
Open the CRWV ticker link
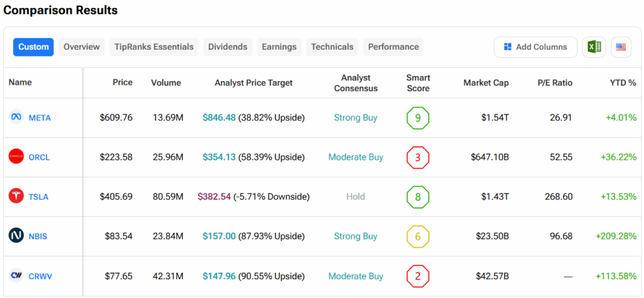(x=40, y=276)
